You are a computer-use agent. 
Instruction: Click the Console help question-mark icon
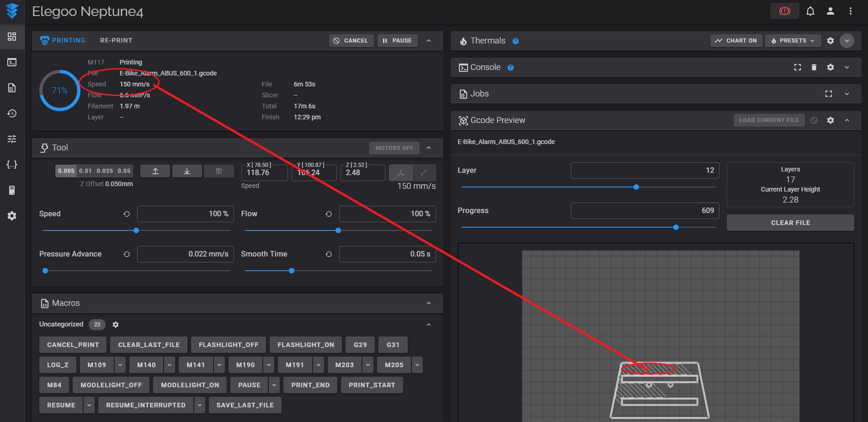511,68
